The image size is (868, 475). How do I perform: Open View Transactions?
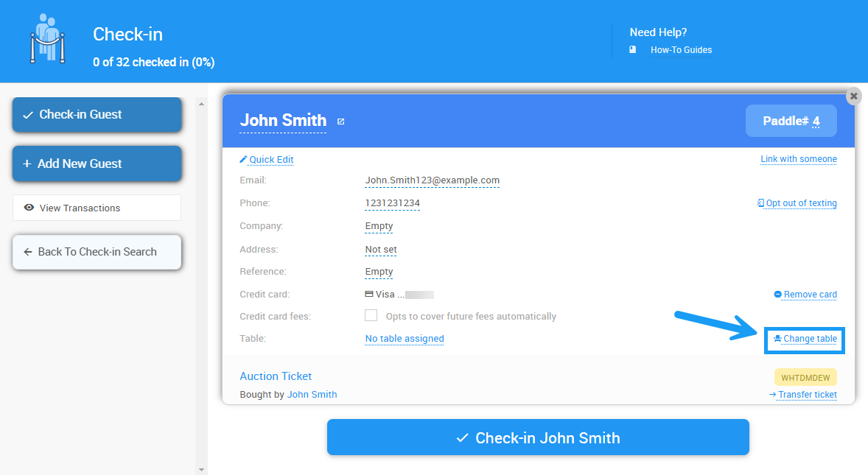pos(97,208)
